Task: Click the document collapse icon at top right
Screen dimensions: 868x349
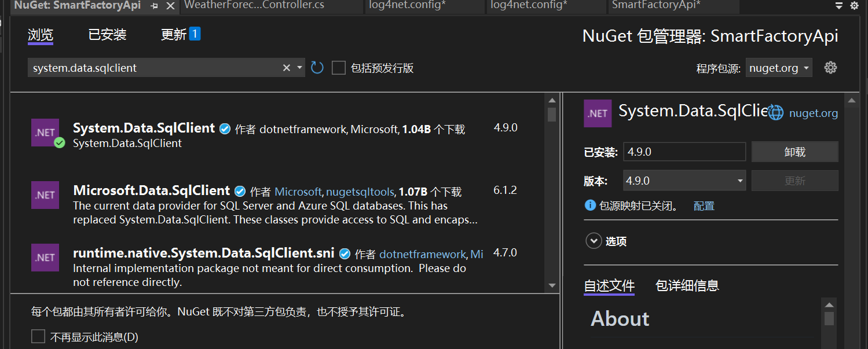Action: [838, 5]
